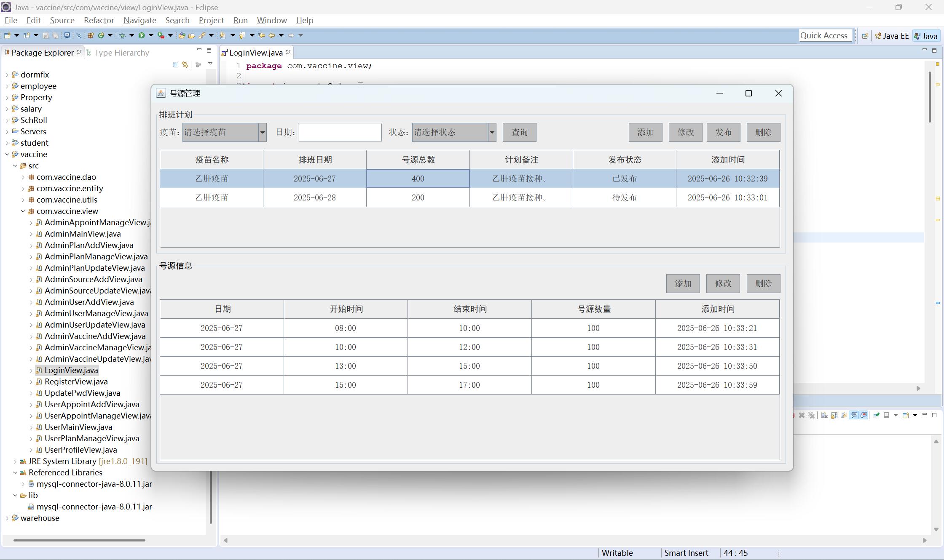Click the Scroll Lock icon in console toolbar
This screenshot has width=944, height=560.
click(x=834, y=415)
